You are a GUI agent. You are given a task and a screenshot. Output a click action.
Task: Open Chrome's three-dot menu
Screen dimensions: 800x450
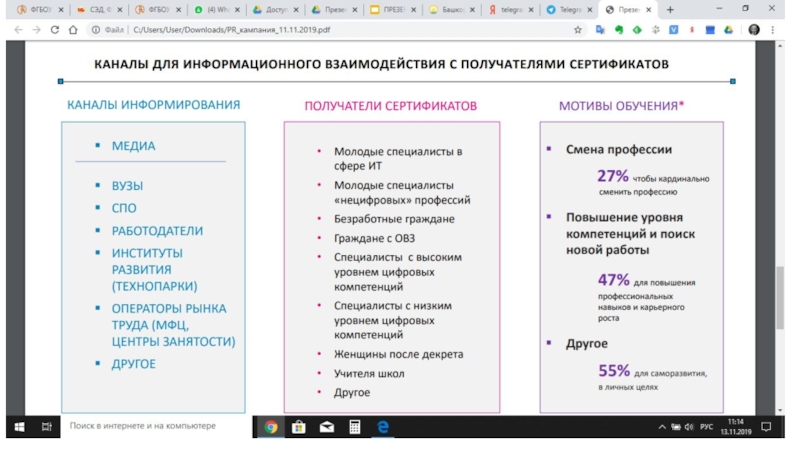(x=772, y=30)
